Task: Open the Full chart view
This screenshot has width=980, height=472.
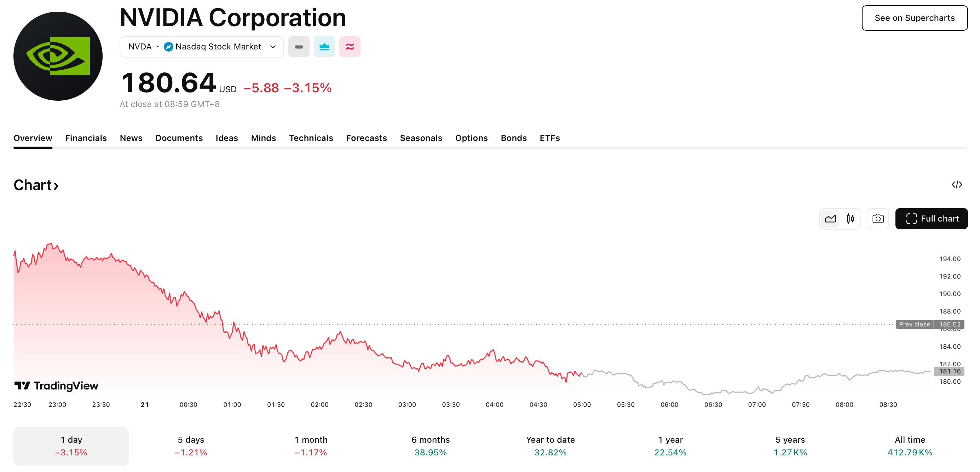Action: (931, 219)
